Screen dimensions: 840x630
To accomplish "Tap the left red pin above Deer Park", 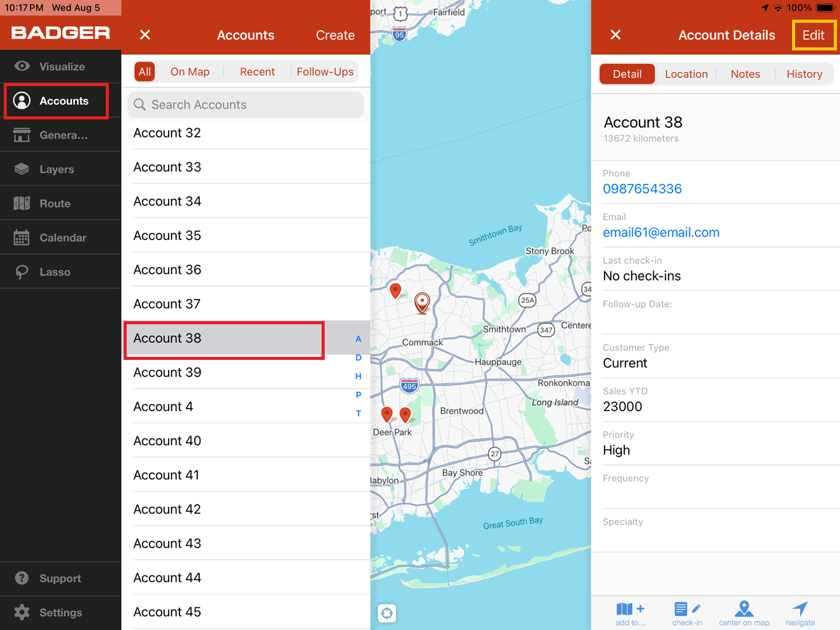I will click(387, 414).
